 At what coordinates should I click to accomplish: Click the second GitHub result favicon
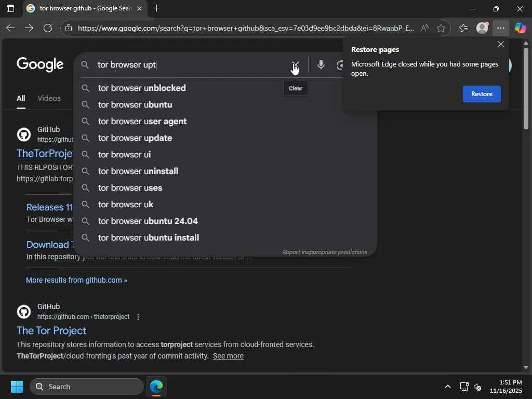point(24,312)
